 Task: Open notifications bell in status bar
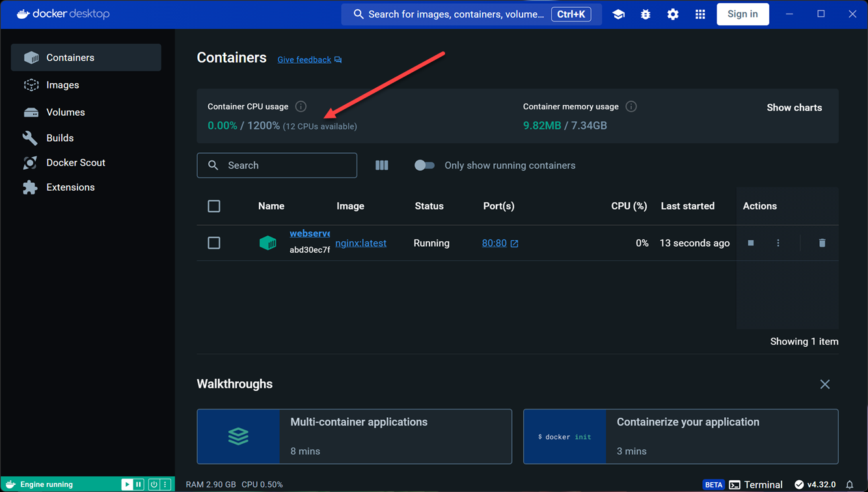pyautogui.click(x=850, y=485)
